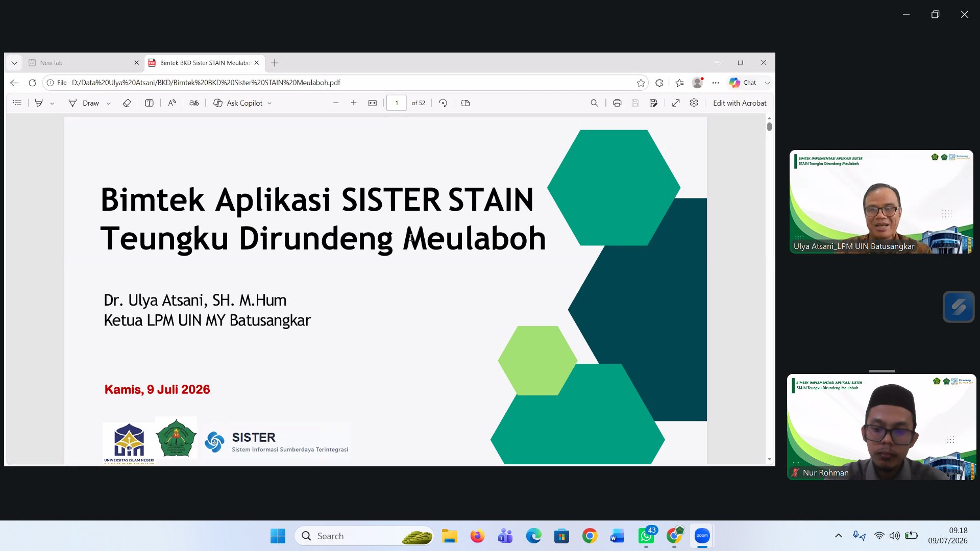Expand the Ask Copilot dropdown arrow
Image resolution: width=980 pixels, height=551 pixels.
tap(269, 104)
